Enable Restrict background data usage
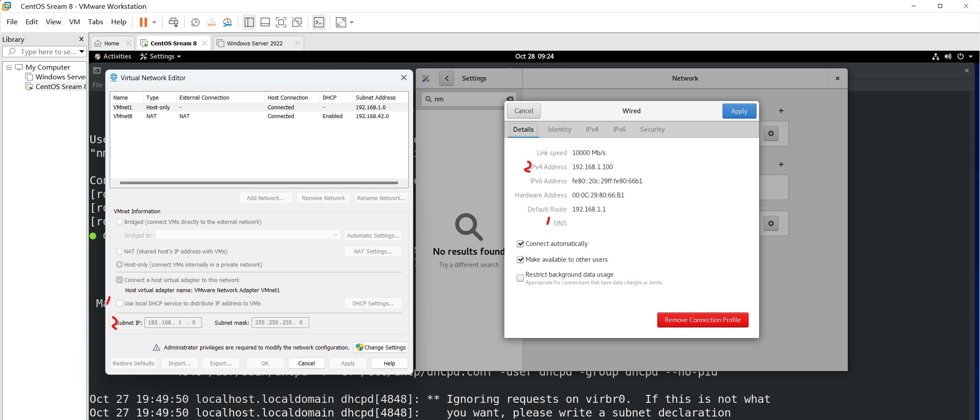This screenshot has height=420, width=980. tap(520, 278)
